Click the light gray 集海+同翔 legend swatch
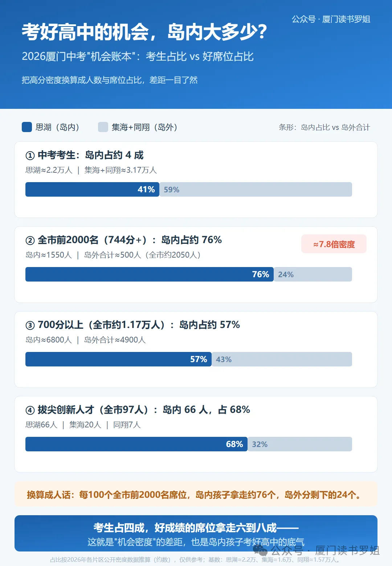 pyautogui.click(x=103, y=127)
